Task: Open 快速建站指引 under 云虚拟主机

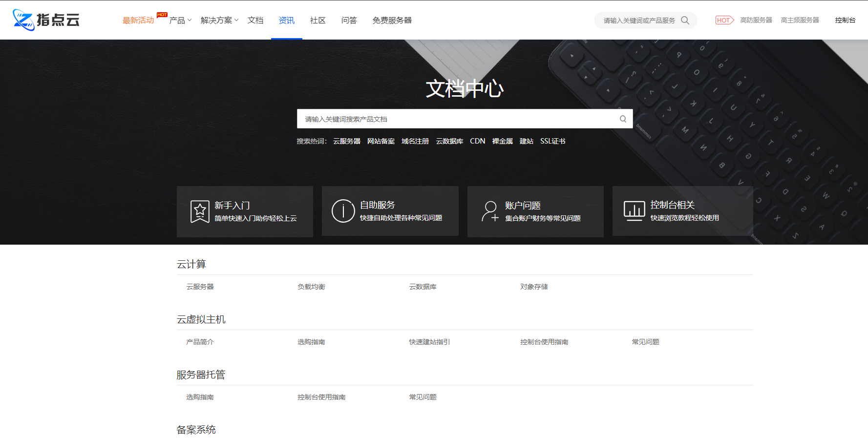Action: point(429,342)
